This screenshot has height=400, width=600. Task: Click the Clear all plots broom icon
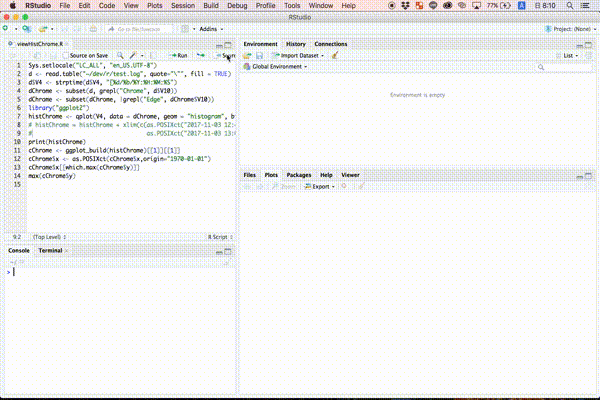coord(361,186)
